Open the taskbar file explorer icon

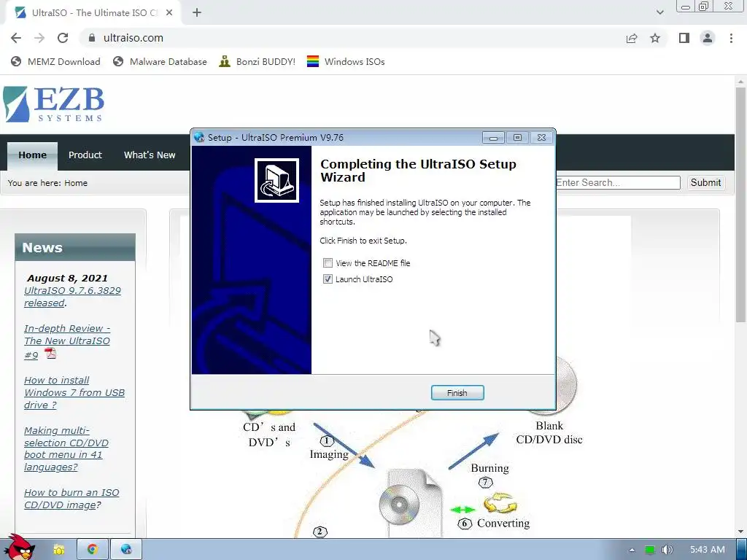point(59,550)
